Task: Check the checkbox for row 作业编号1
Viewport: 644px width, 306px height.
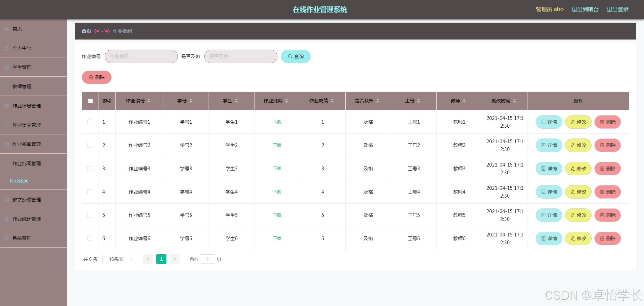Action: (90, 122)
